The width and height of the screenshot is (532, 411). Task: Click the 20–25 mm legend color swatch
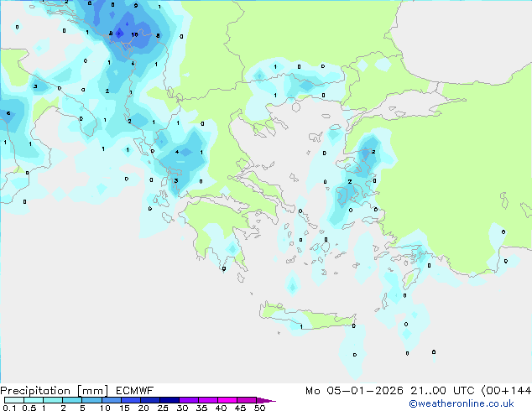coord(149,400)
